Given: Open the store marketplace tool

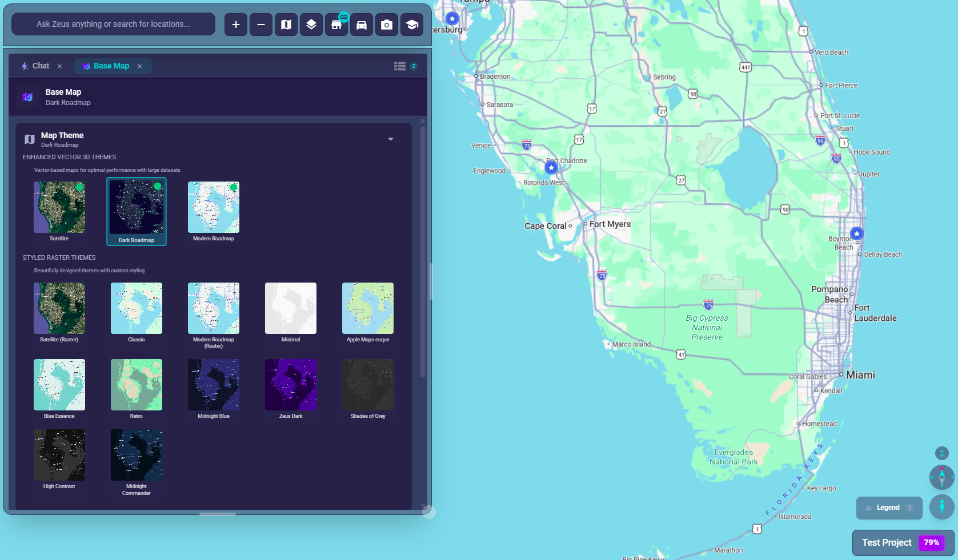Looking at the screenshot, I should 336,25.
